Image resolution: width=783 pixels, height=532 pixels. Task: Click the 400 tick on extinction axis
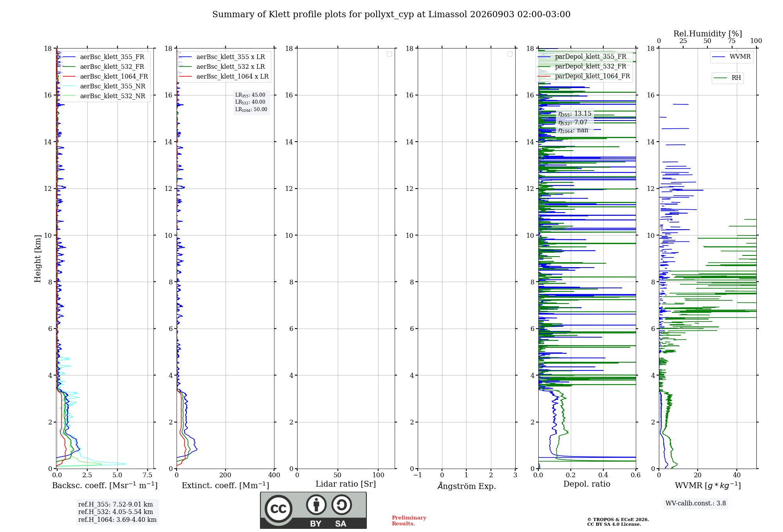[x=274, y=475]
